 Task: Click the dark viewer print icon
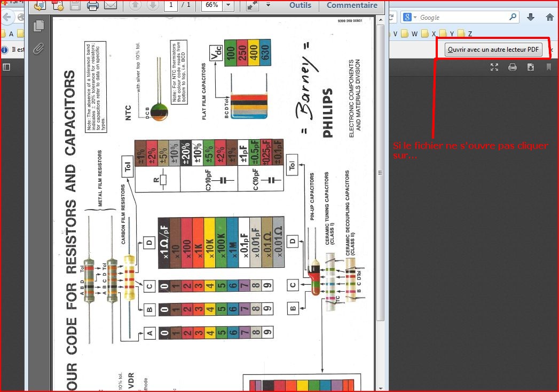point(513,67)
